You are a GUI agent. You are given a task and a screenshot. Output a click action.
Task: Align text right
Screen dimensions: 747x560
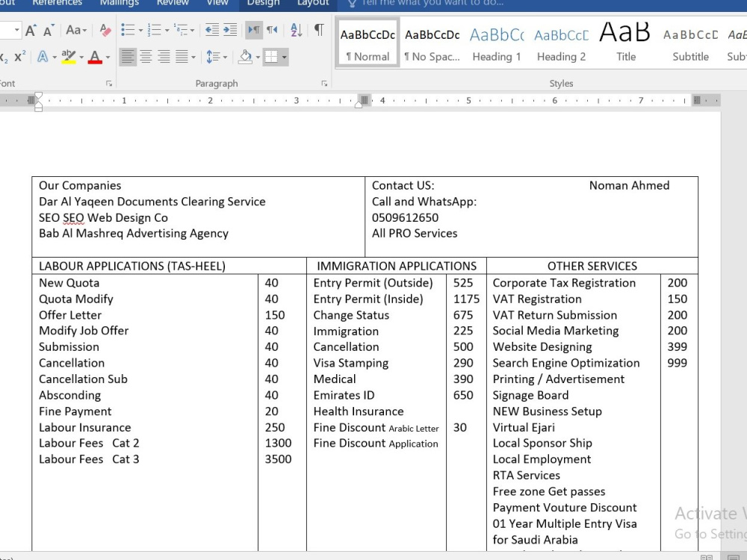pyautogui.click(x=164, y=57)
